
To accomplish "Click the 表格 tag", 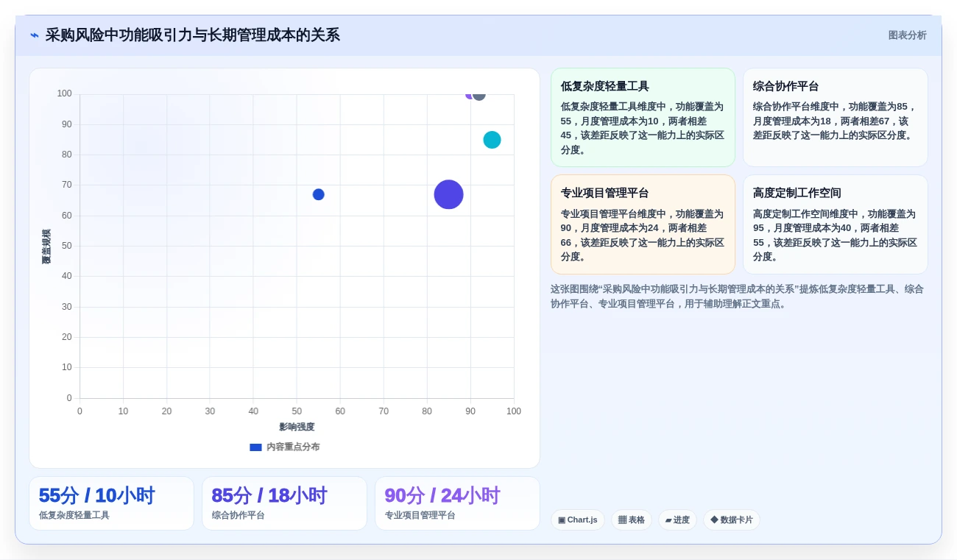I will [632, 520].
